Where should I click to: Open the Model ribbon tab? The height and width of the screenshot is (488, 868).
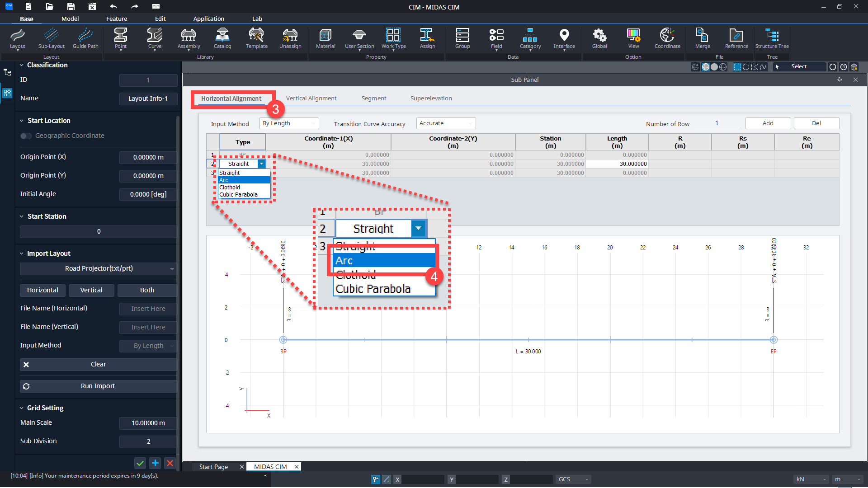[71, 19]
